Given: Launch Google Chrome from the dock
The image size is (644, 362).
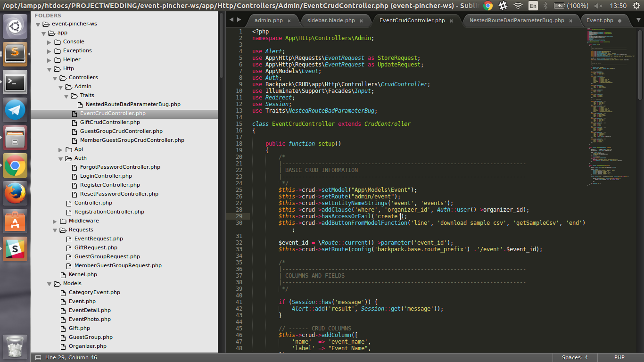Looking at the screenshot, I should [x=14, y=165].
